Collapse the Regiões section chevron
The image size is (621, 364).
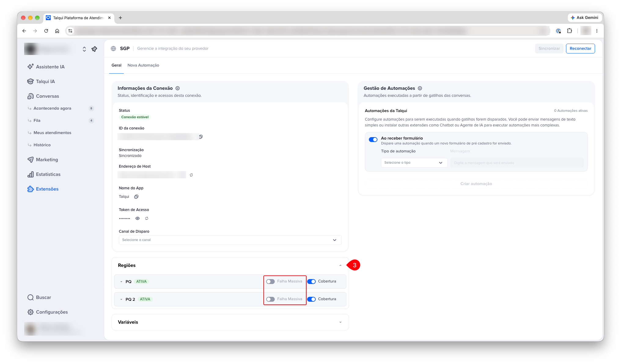340,265
